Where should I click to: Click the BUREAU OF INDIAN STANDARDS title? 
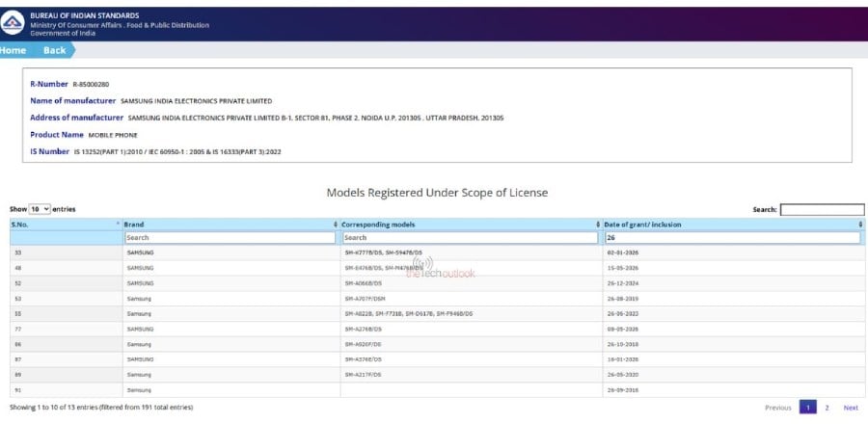(x=85, y=15)
